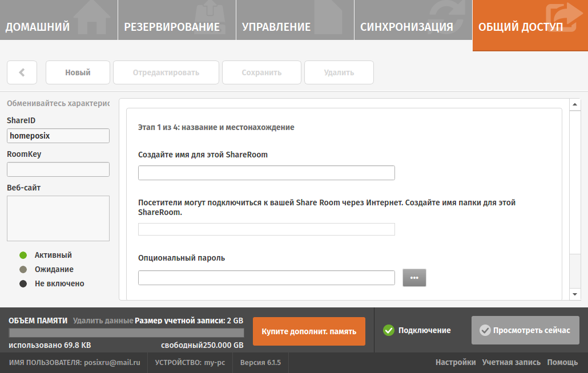Click 'Размер учетной записи: 2 GB' text
This screenshot has width=588, height=373.
click(189, 321)
